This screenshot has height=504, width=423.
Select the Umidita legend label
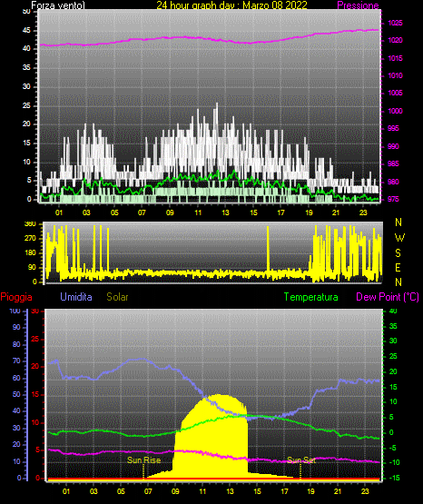(x=76, y=297)
